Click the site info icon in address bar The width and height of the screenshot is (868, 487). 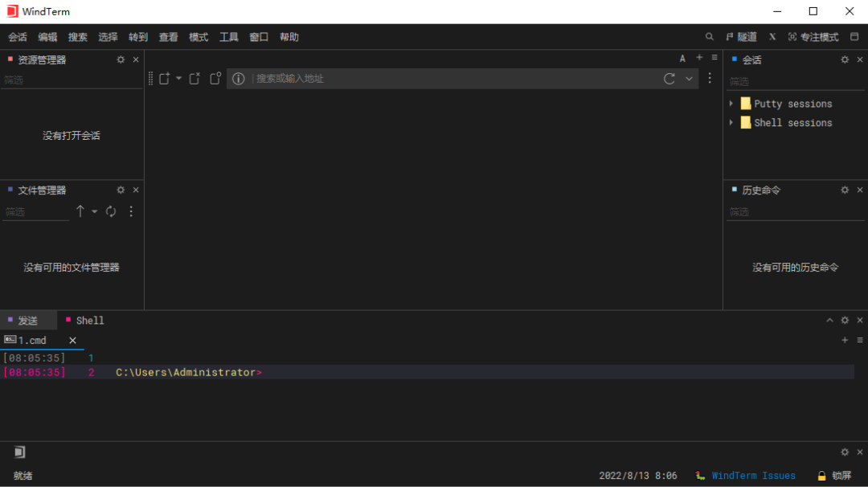pyautogui.click(x=238, y=79)
